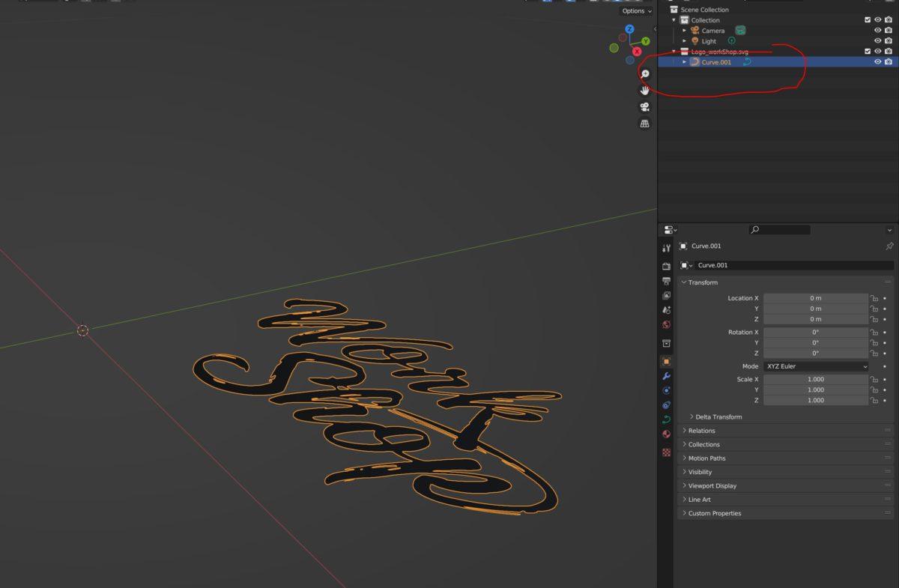Click the Curve.001 object name field
Screen dimensions: 899x588
click(x=794, y=265)
